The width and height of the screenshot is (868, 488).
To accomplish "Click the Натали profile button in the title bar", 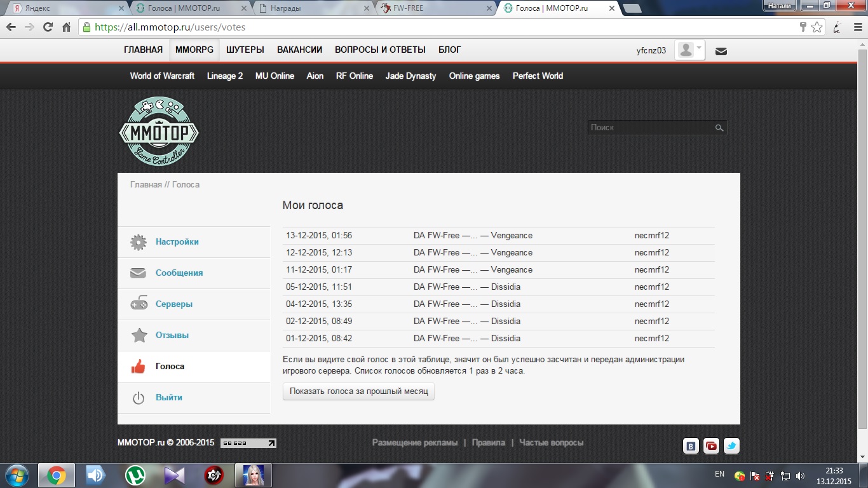I will (780, 6).
